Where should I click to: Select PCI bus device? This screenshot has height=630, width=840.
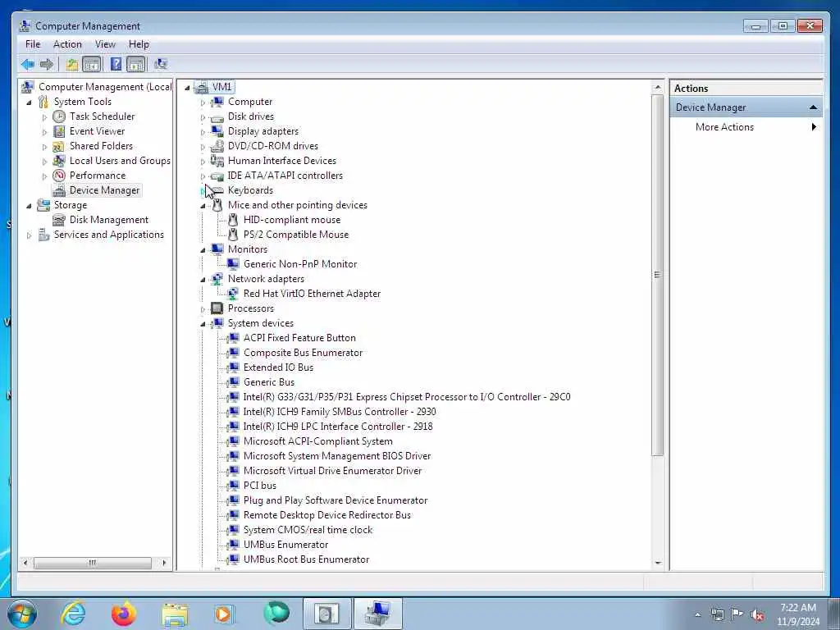260,486
